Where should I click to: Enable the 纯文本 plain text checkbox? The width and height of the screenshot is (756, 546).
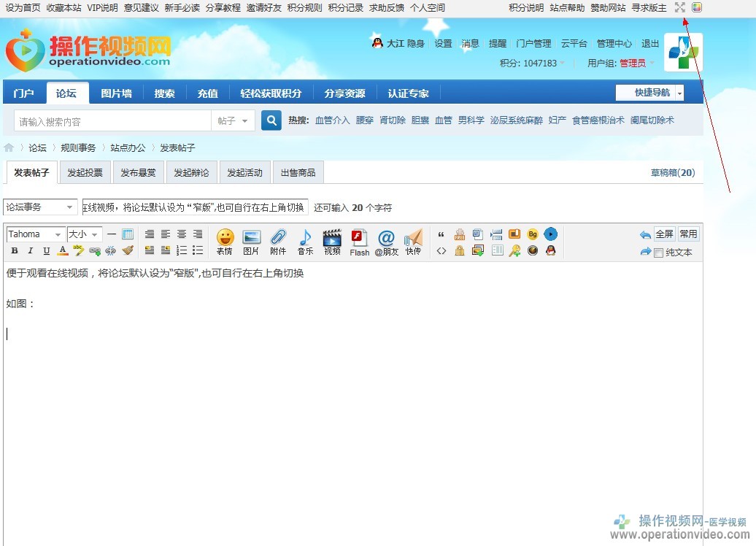(x=659, y=253)
